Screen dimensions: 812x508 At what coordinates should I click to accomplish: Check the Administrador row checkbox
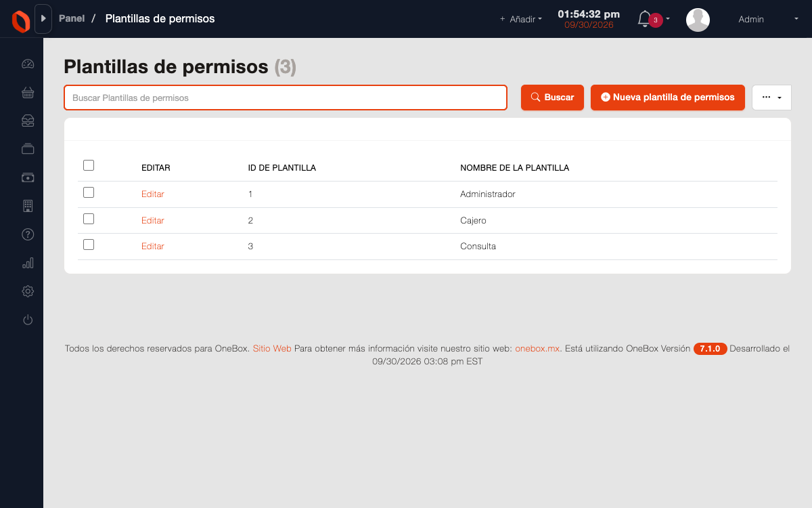[89, 192]
